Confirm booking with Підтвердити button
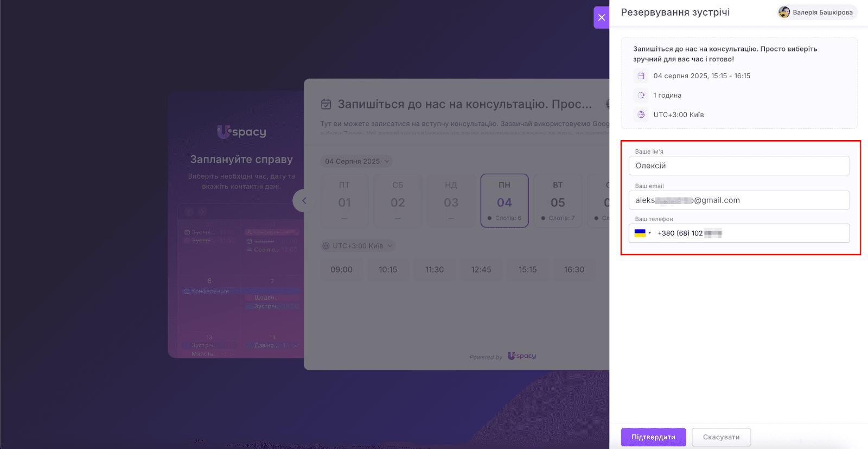 (653, 437)
